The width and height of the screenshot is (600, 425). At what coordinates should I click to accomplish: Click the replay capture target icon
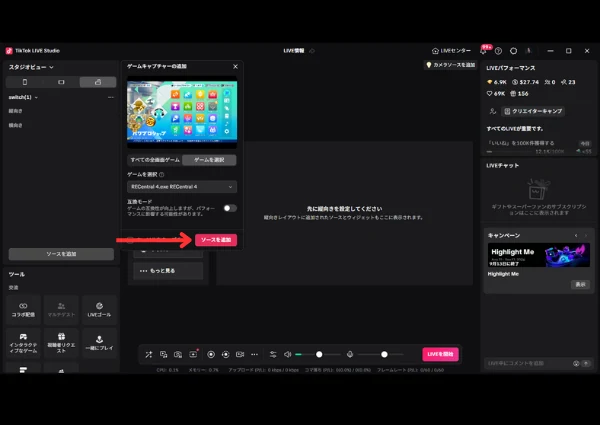226,355
